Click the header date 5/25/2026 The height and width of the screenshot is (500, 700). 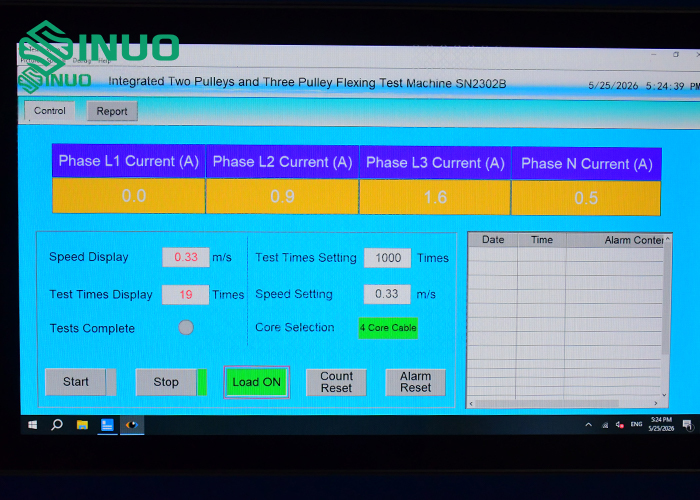tap(613, 86)
